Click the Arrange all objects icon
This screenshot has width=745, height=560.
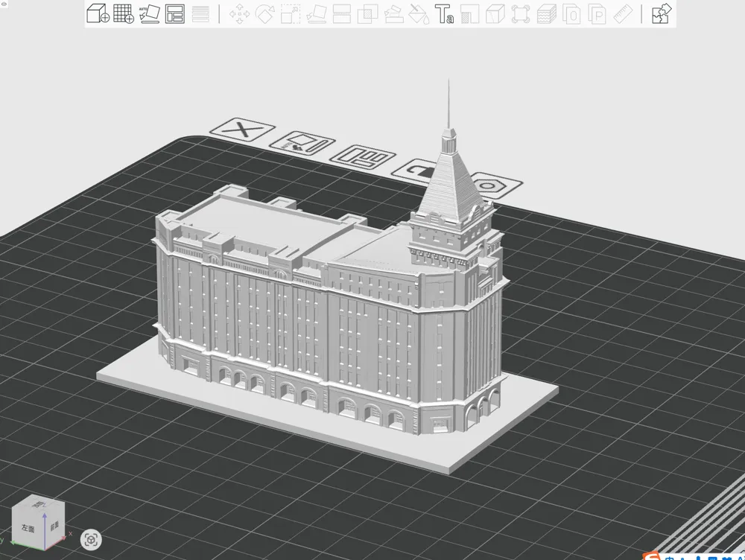pos(175,13)
